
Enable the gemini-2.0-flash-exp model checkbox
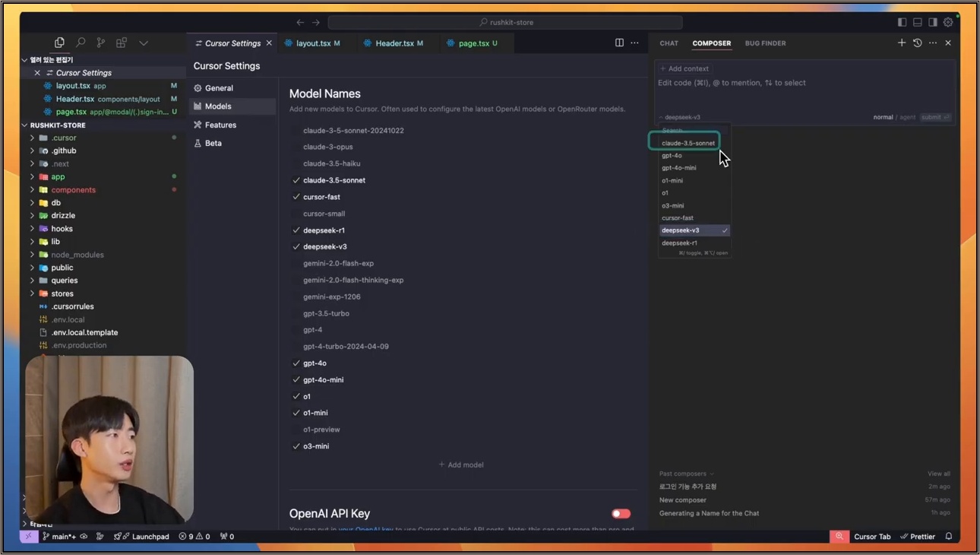pyautogui.click(x=296, y=263)
